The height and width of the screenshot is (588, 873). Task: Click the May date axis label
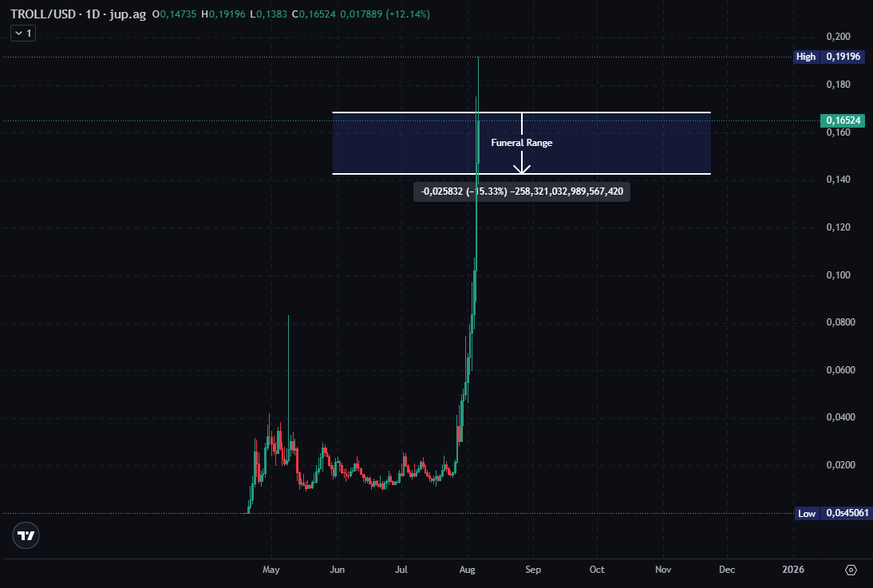[x=271, y=570]
